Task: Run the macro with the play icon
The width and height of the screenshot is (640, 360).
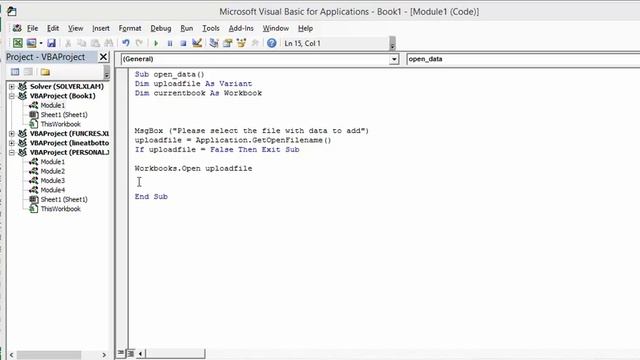Action: 156,43
